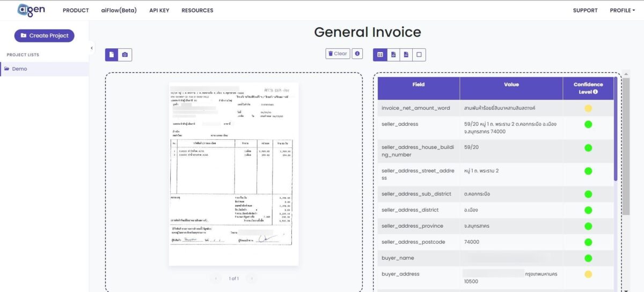Click the Confidence Level info icon

[595, 92]
